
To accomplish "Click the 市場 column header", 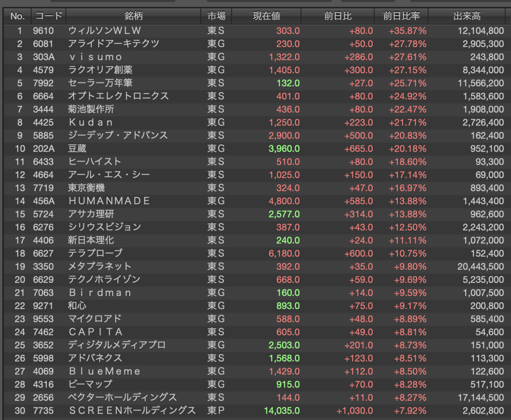I will (217, 17).
